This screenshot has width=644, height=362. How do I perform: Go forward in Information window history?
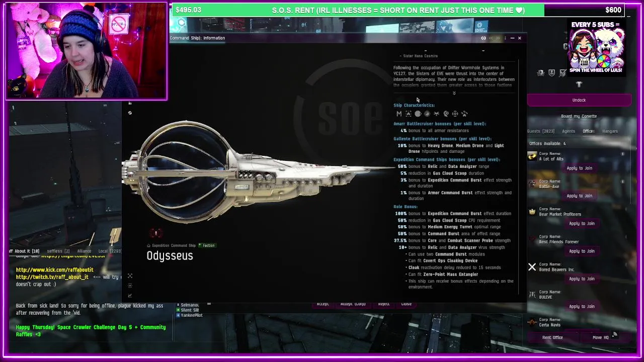[498, 38]
